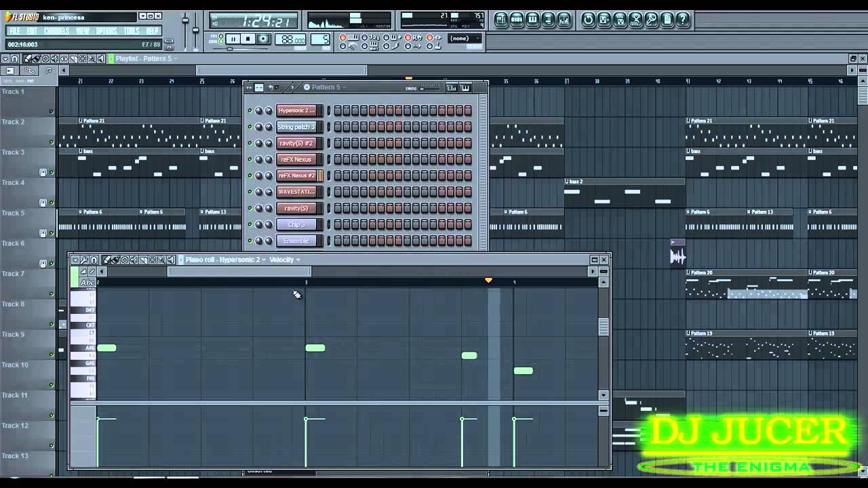868x488 pixels.
Task: Open the step sequencer from the toolbar
Action: click(x=517, y=20)
